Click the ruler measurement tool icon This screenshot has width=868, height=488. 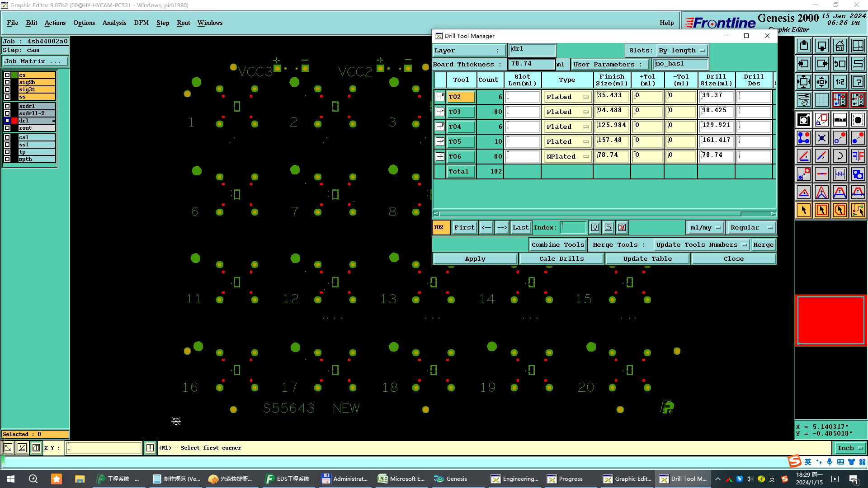(840, 120)
